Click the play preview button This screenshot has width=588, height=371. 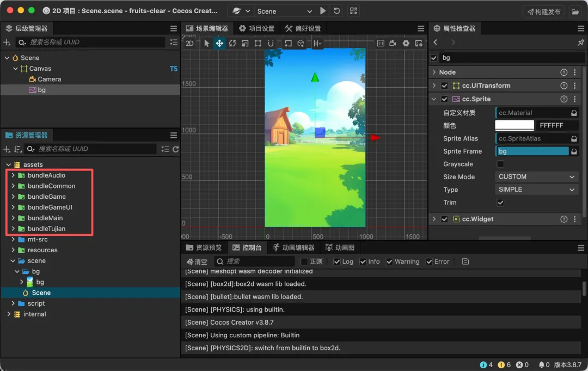click(x=323, y=11)
